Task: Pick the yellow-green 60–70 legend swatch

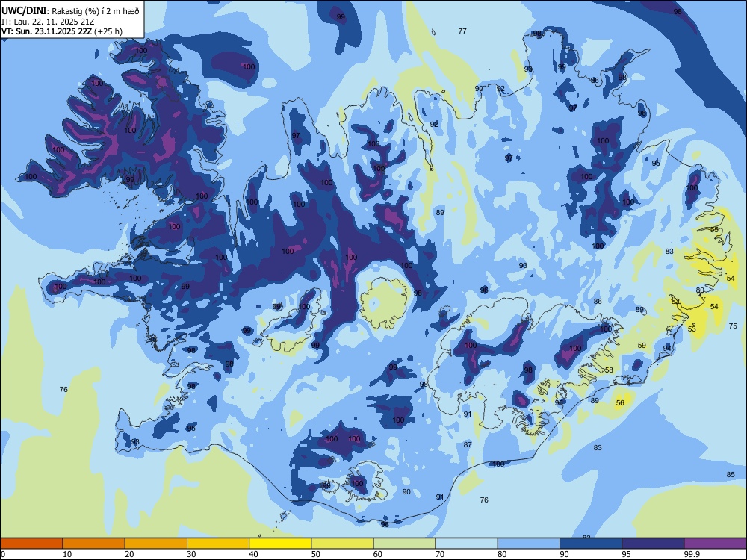Action: tap(404, 544)
